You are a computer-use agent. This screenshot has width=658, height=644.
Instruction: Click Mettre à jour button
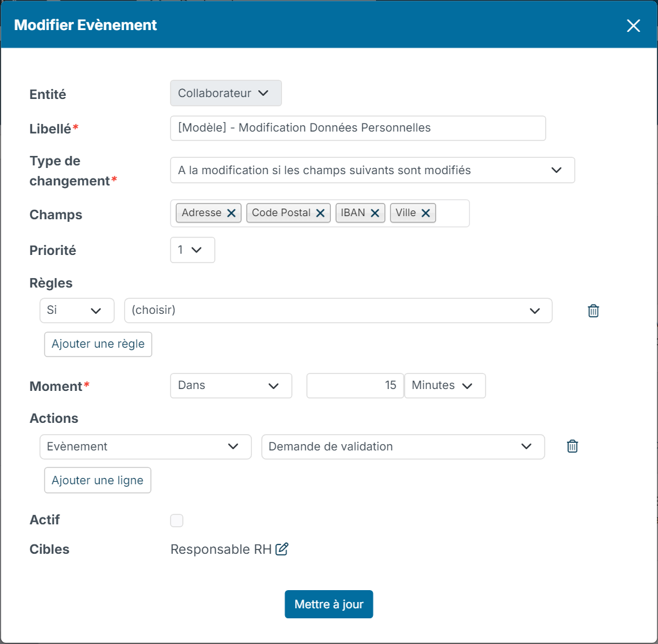(x=328, y=604)
